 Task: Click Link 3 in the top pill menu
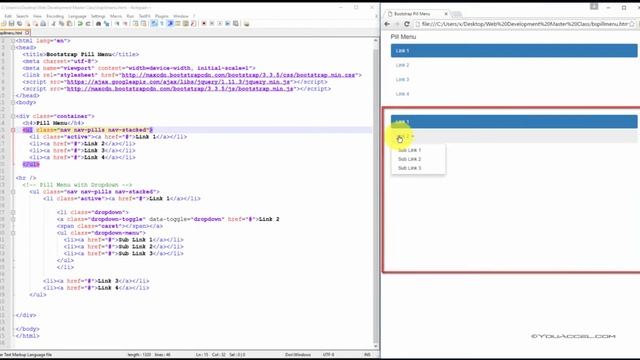click(402, 80)
